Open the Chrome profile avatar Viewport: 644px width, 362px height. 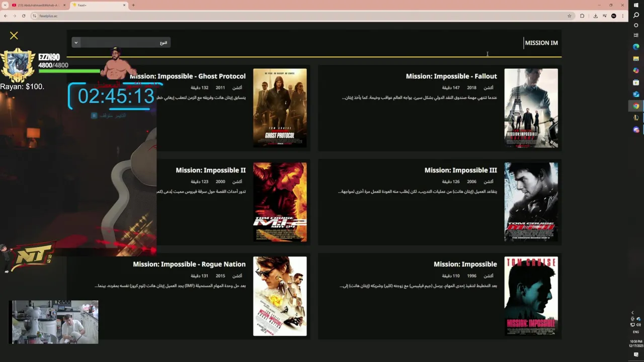[x=613, y=16]
